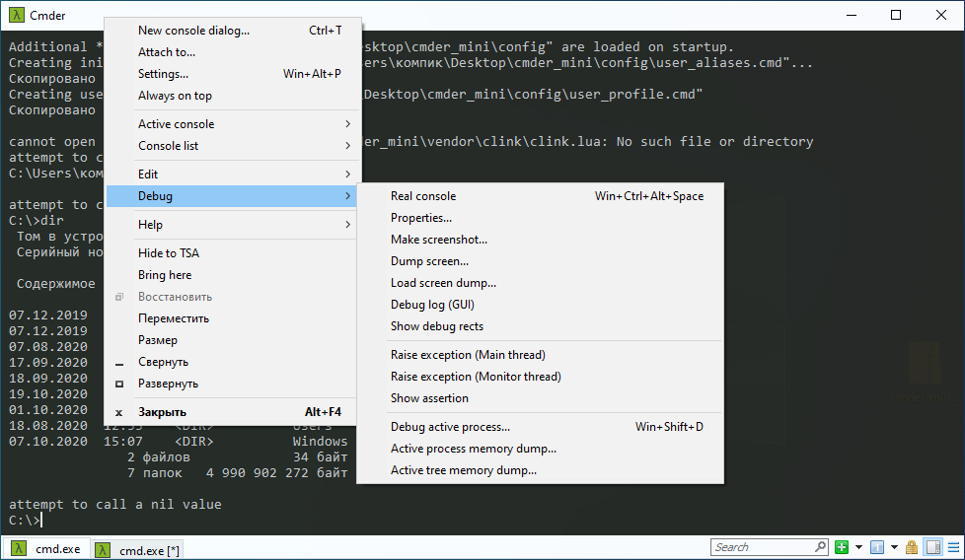Click the Свернуть minimize icon in menu
965x560 pixels.
119,362
